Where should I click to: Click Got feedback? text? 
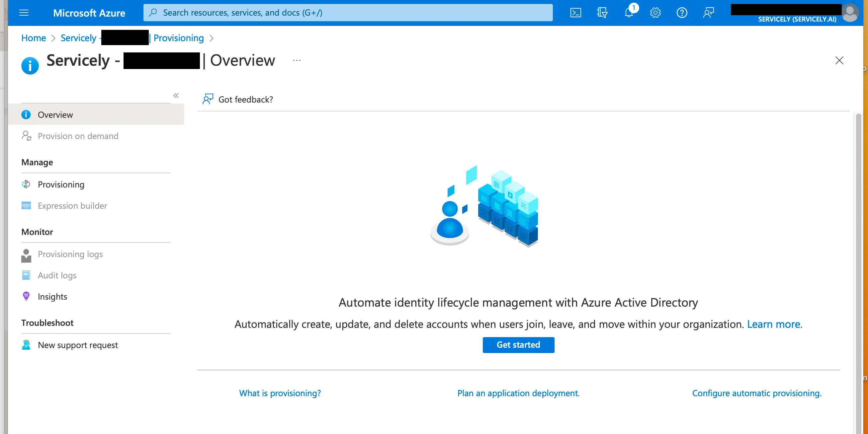coord(246,99)
